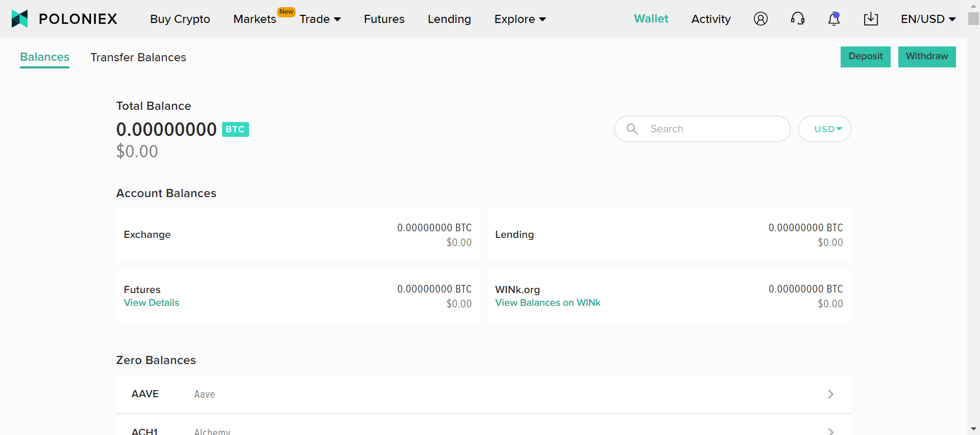Expand the AAVE row chevron
The image size is (980, 435).
830,394
